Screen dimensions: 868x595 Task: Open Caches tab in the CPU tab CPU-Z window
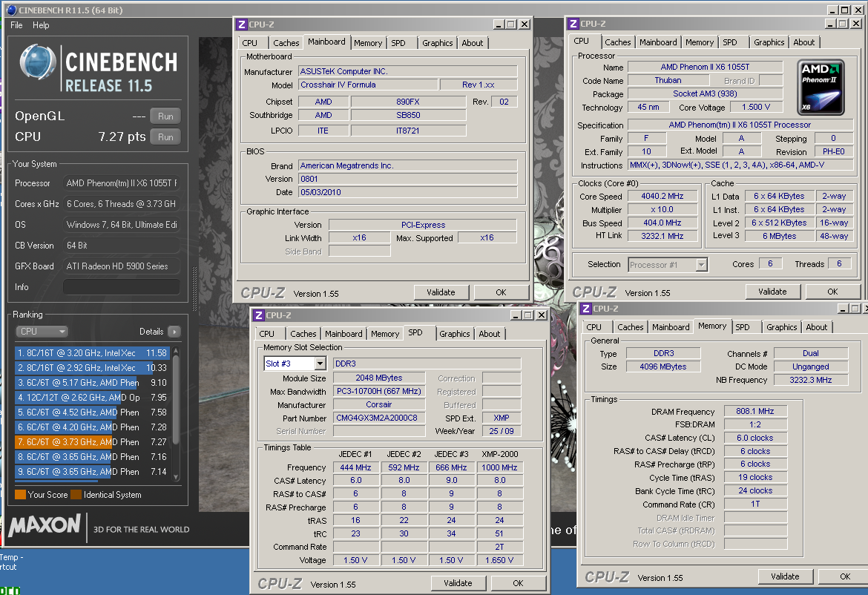pyautogui.click(x=618, y=42)
